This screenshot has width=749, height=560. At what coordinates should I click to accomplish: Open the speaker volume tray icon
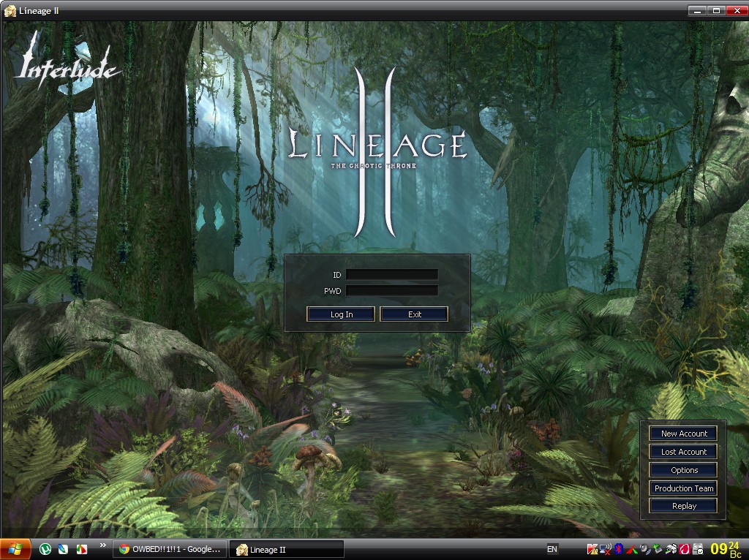pyautogui.click(x=644, y=549)
